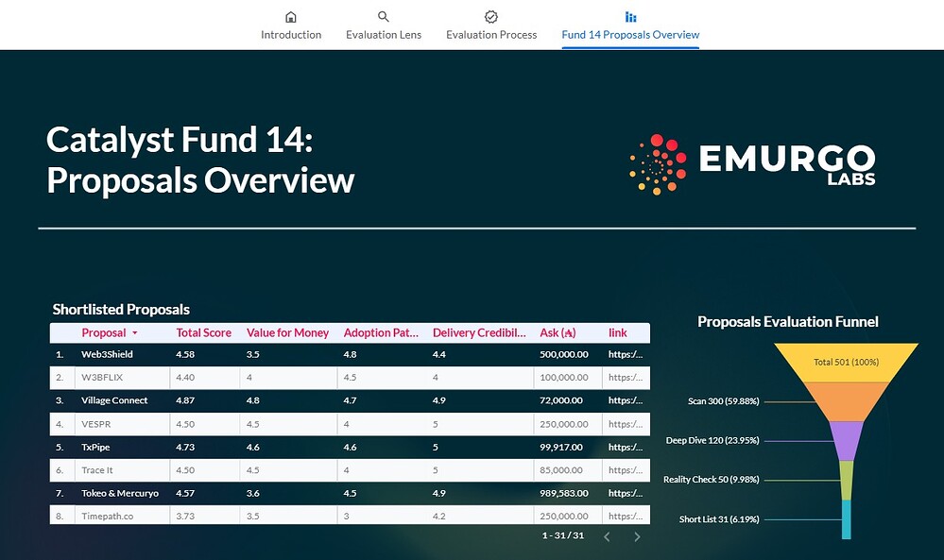944x560 pixels.
Task: Click yellow Total 501 funnel segment
Action: (x=846, y=362)
